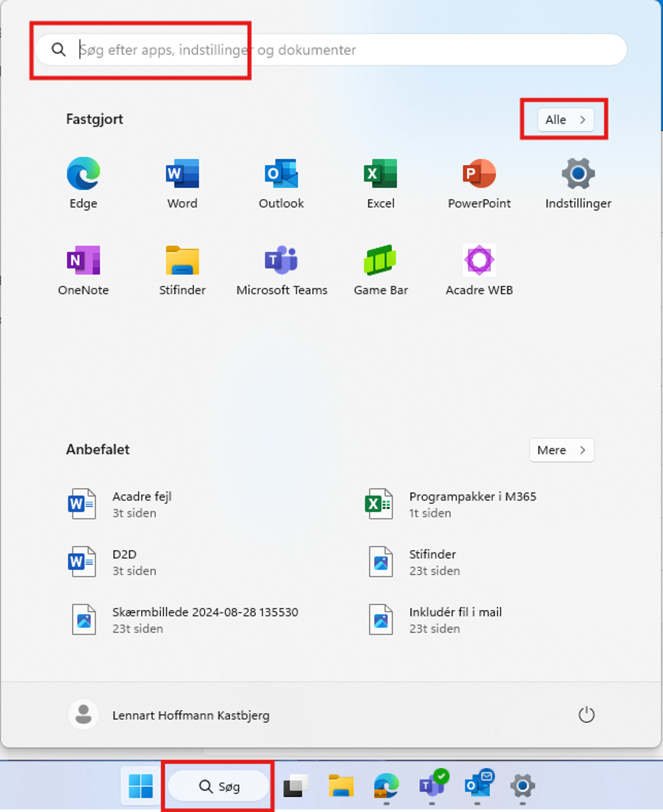Click the Søg box in taskbar
This screenshot has height=812, width=663.
[x=219, y=786]
